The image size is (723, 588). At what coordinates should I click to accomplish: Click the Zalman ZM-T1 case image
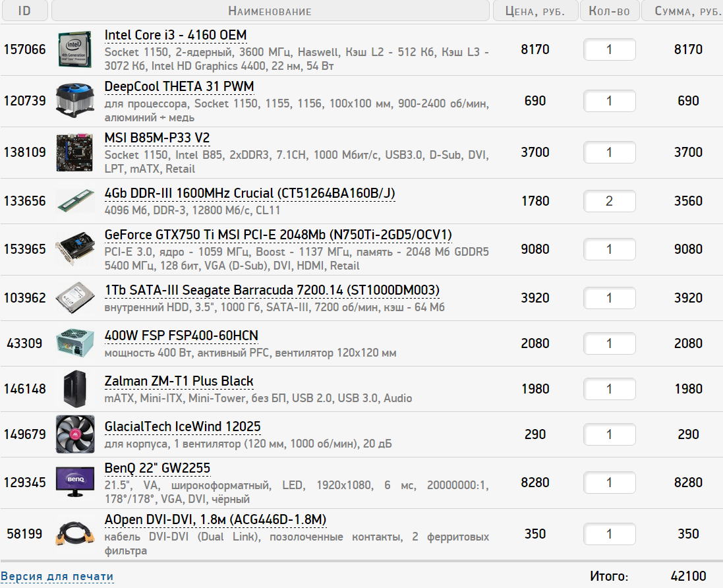(x=74, y=389)
